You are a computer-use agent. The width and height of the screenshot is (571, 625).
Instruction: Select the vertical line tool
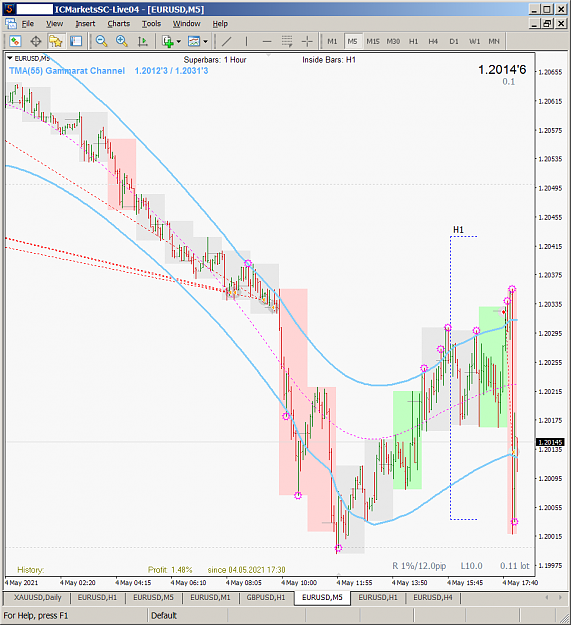[x=246, y=41]
